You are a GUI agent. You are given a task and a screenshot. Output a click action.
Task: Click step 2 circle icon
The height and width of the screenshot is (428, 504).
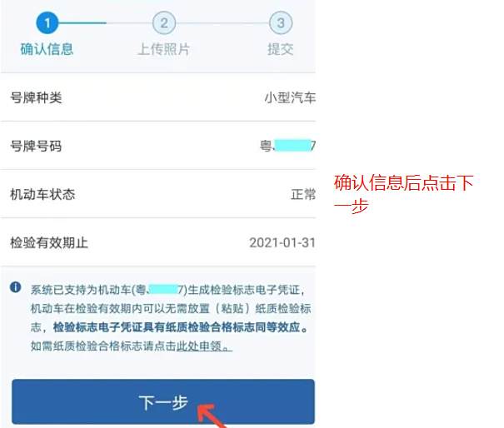click(x=164, y=22)
